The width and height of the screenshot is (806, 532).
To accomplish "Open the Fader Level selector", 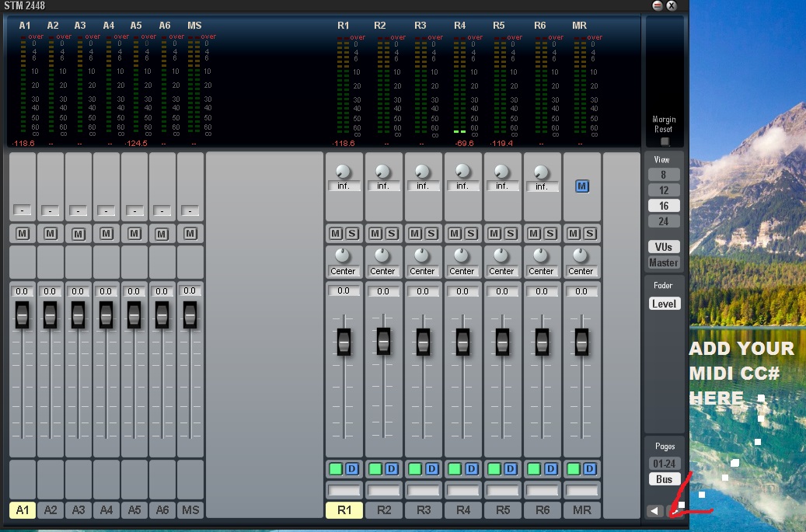I will point(664,304).
